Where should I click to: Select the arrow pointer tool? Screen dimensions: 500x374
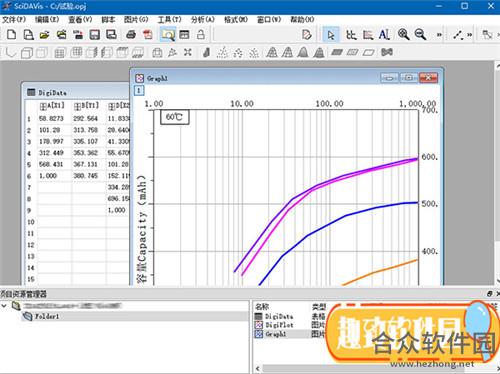pos(331,34)
